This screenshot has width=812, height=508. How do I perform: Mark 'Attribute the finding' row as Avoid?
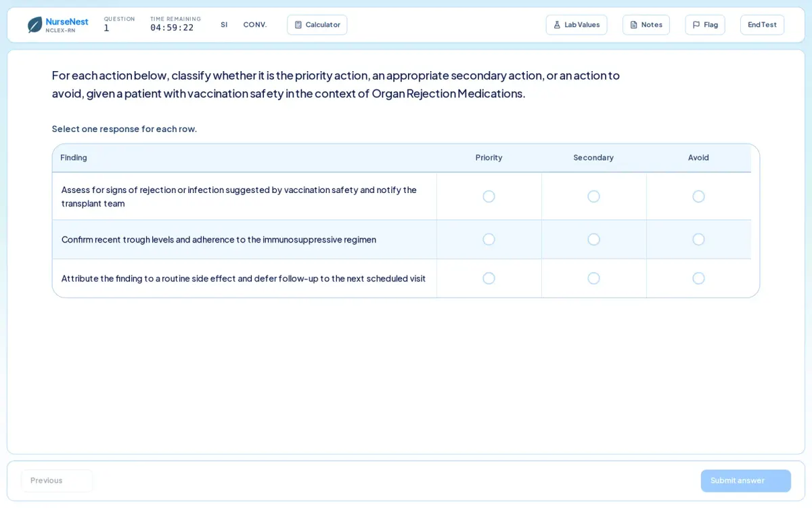coord(698,278)
